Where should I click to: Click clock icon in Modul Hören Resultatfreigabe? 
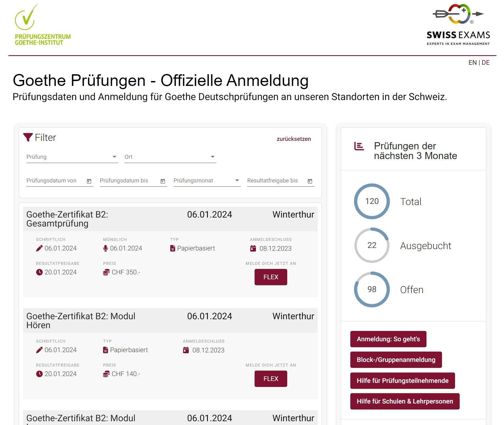coord(39,374)
